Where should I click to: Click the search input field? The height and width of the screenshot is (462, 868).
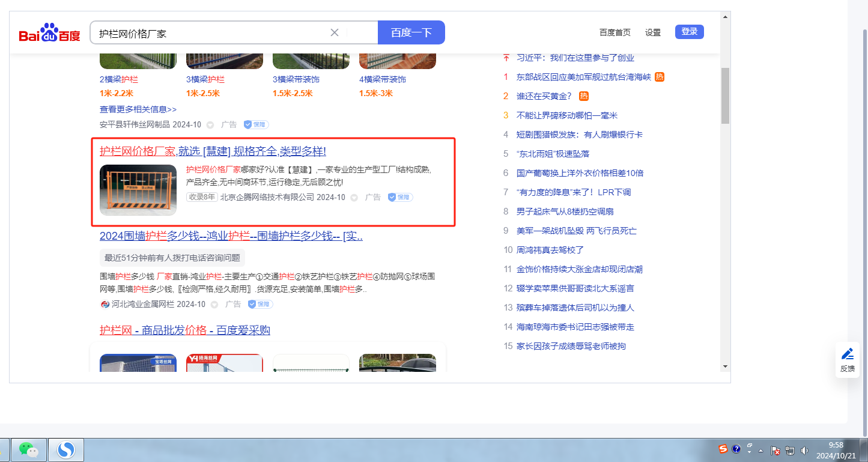210,33
